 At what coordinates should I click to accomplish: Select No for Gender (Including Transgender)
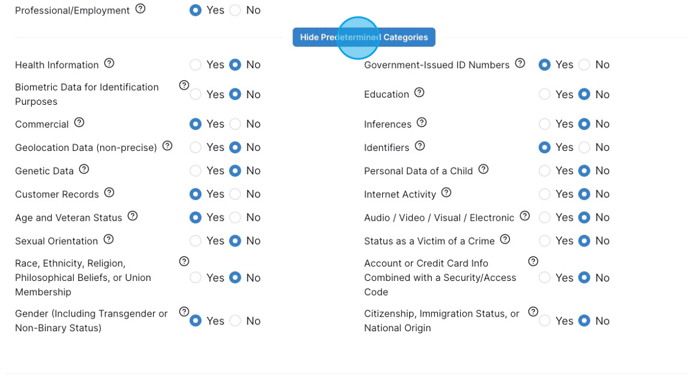coord(235,321)
